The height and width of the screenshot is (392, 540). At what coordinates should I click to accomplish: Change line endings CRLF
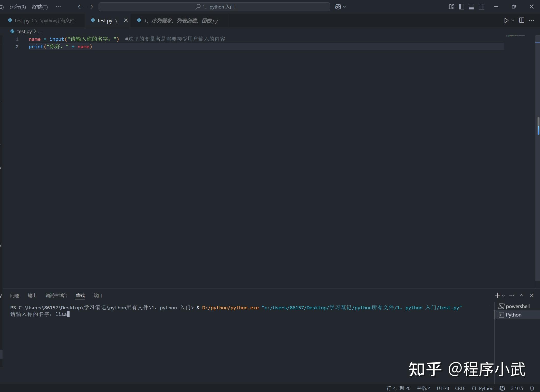point(460,388)
